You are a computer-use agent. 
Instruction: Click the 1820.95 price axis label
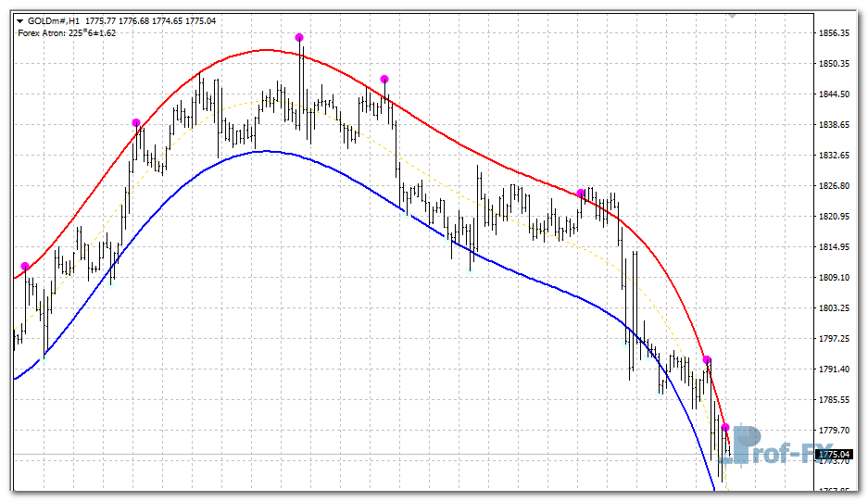(x=835, y=217)
